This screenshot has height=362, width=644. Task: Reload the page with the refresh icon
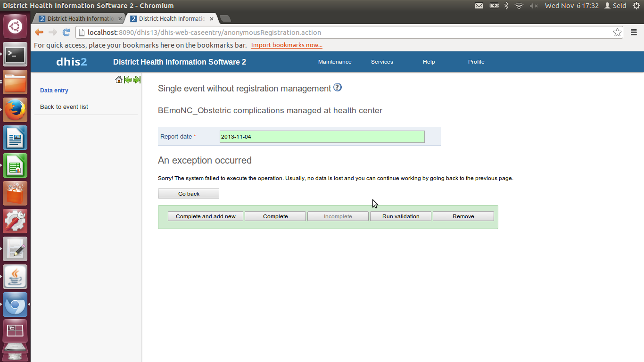(66, 33)
